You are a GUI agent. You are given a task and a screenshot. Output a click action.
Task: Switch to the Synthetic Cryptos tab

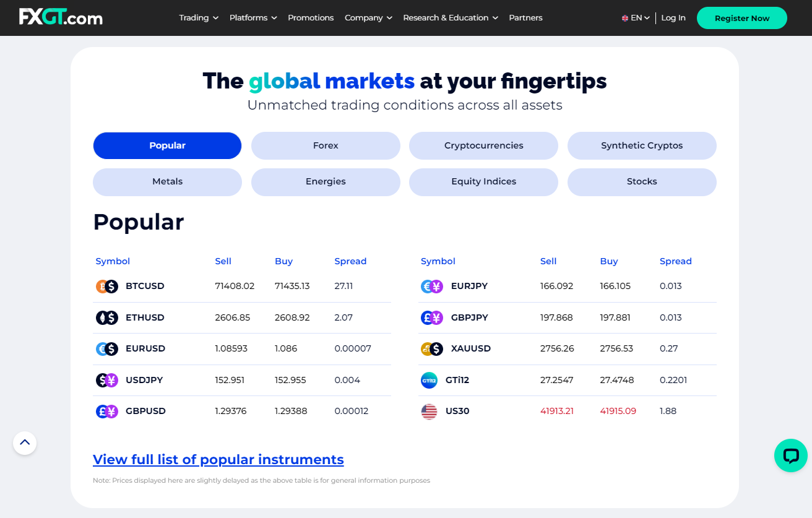(642, 145)
